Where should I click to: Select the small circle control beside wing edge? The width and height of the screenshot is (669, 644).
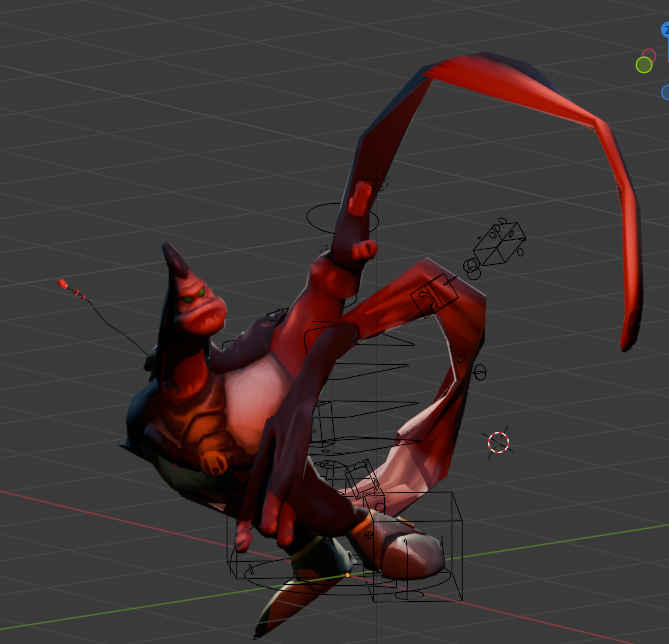pos(480,372)
